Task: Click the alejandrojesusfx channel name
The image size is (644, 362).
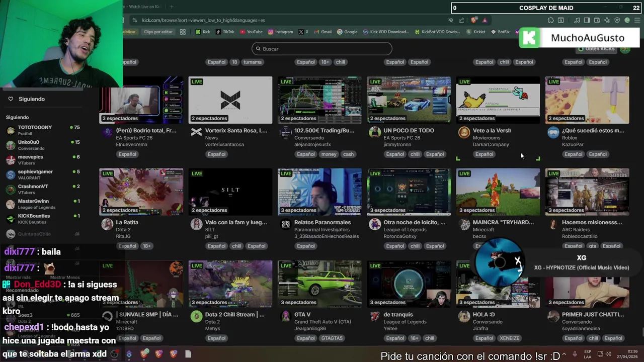Action: click(x=312, y=145)
